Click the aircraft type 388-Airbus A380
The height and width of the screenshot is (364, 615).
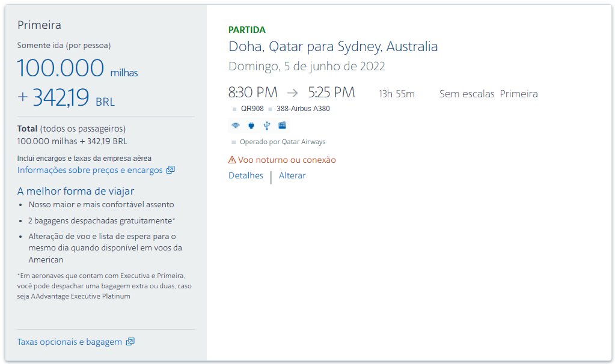pos(303,109)
